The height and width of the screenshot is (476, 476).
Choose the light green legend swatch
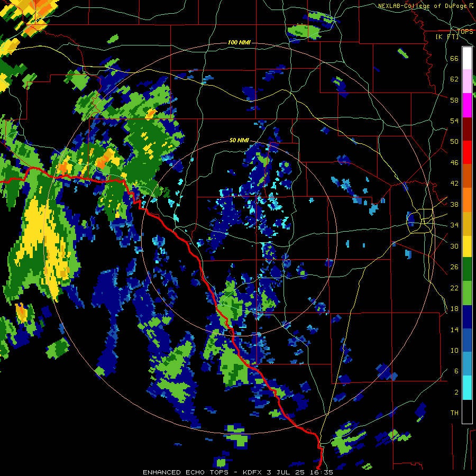click(467, 293)
